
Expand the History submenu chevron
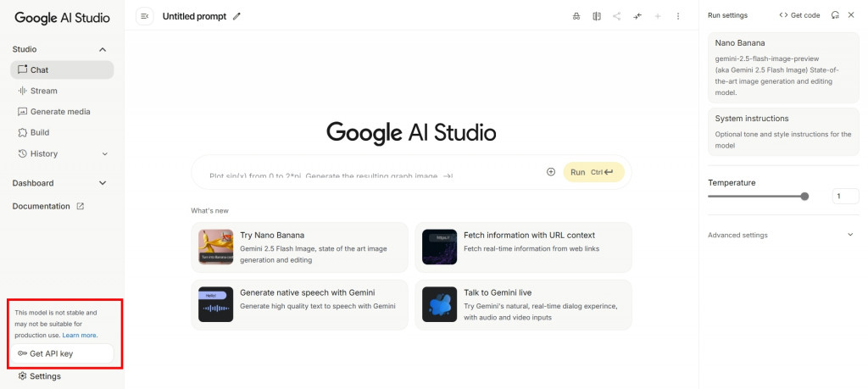click(105, 154)
